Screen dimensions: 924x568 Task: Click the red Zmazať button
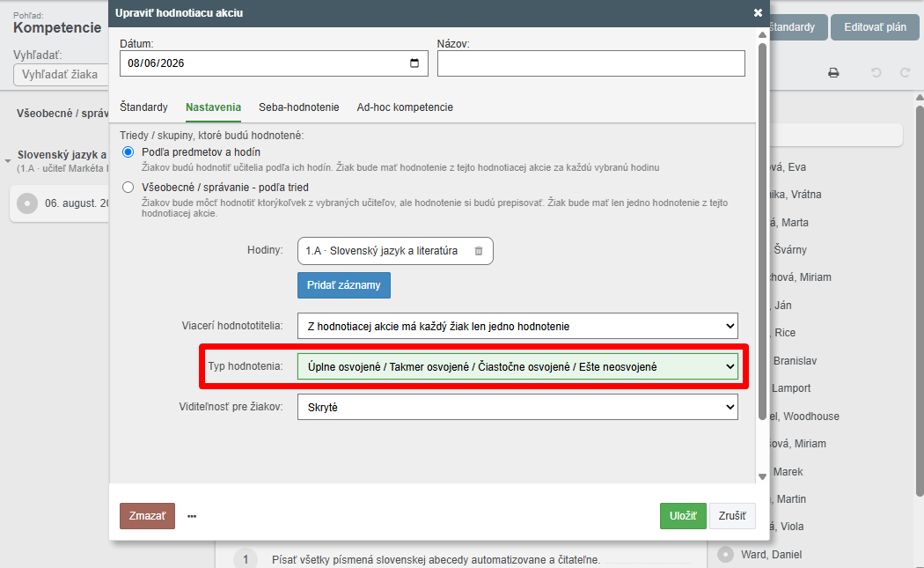tap(147, 516)
